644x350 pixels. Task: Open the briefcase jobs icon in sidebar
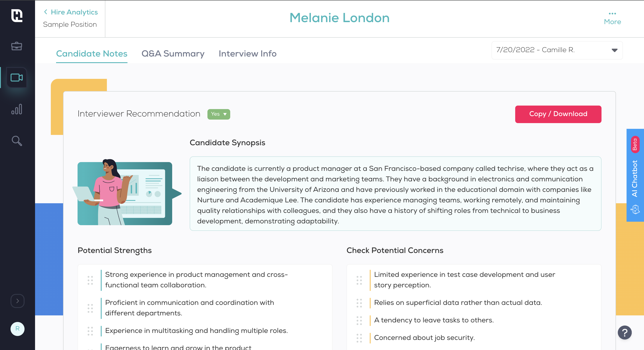tap(17, 46)
